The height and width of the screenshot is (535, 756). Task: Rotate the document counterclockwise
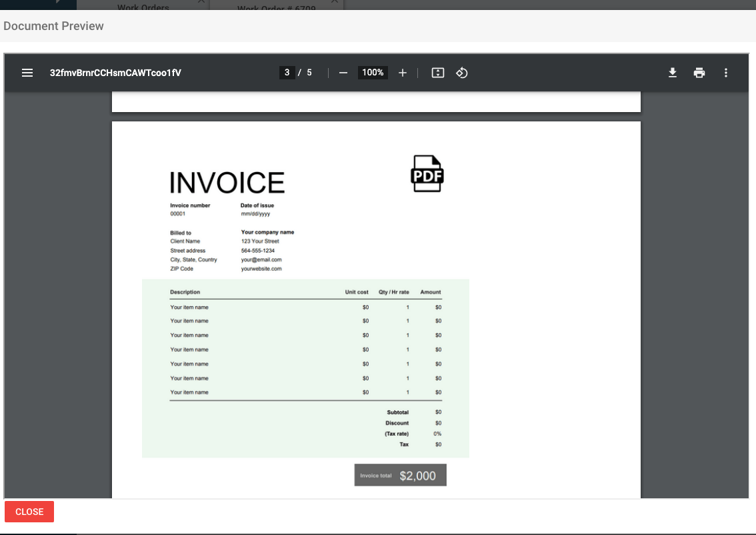click(x=461, y=73)
